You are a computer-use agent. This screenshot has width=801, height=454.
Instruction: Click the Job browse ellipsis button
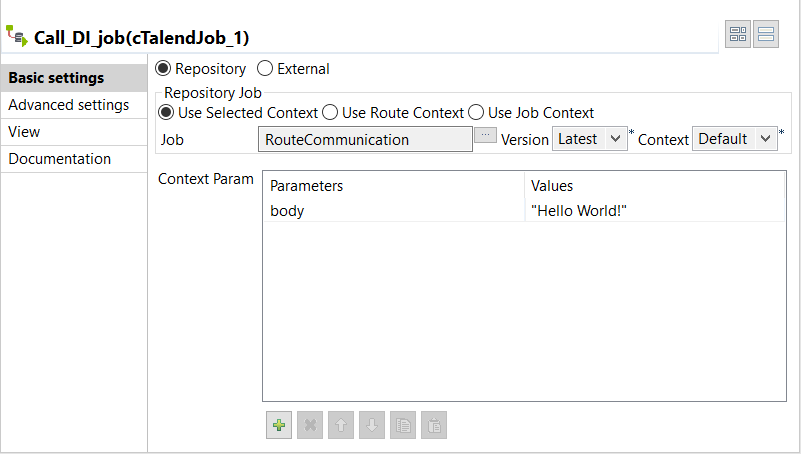coord(485,135)
